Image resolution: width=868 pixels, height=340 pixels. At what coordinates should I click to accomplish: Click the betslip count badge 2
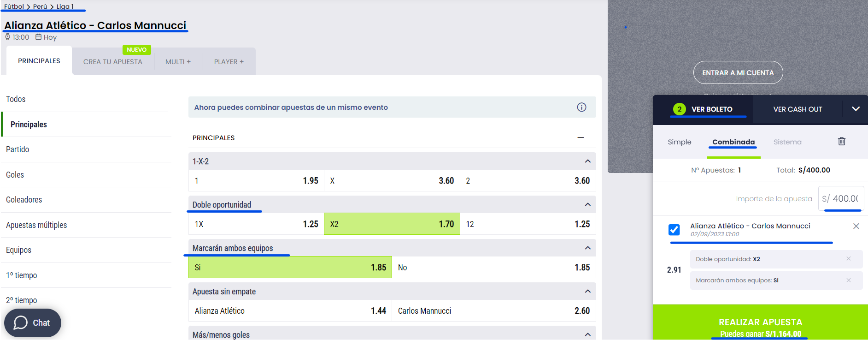pos(679,109)
